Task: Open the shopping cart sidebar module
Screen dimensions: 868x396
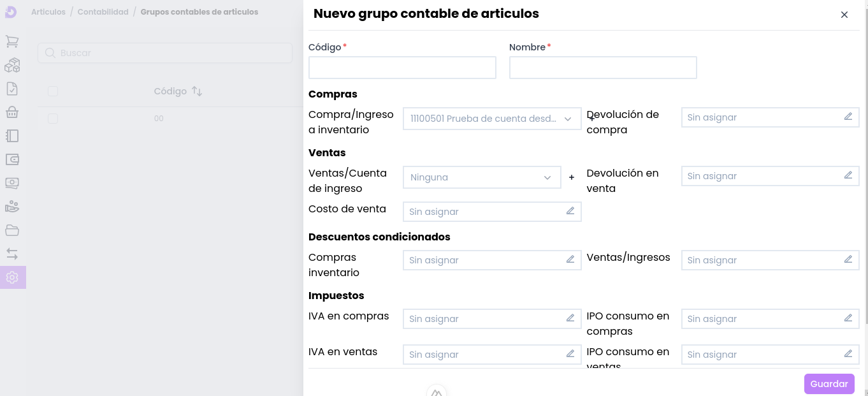Action: tap(12, 42)
